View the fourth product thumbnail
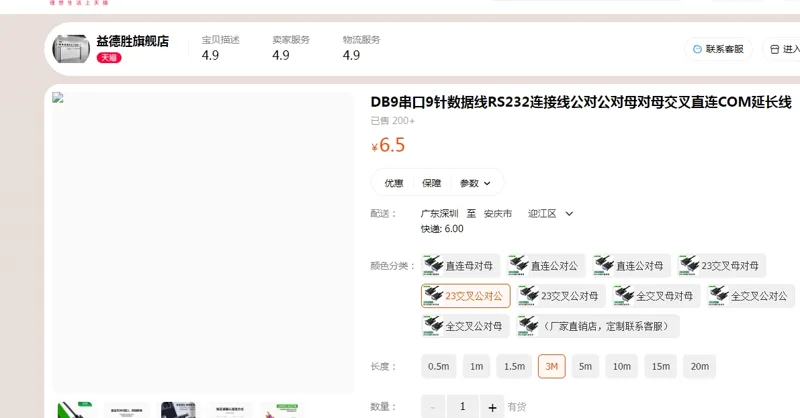 click(x=229, y=410)
